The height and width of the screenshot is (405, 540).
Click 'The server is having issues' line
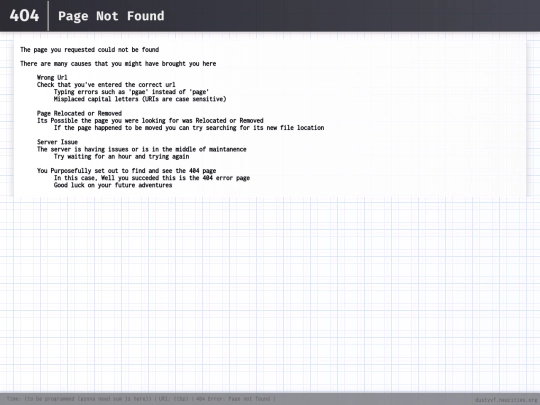pyautogui.click(x=142, y=149)
